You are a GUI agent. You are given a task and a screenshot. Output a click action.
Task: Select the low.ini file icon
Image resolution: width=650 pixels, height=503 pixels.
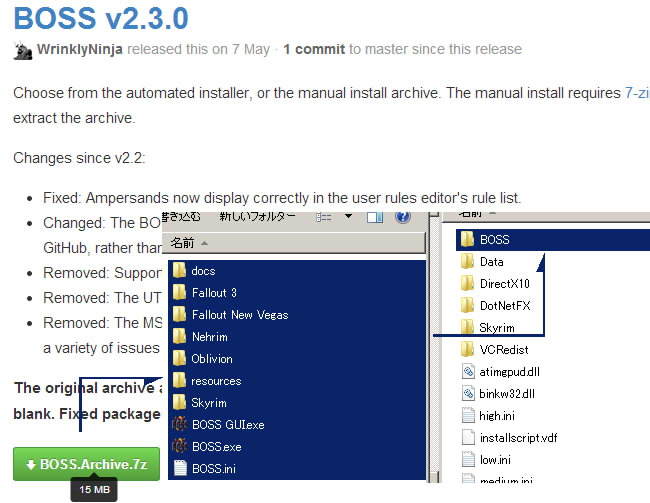[468, 459]
